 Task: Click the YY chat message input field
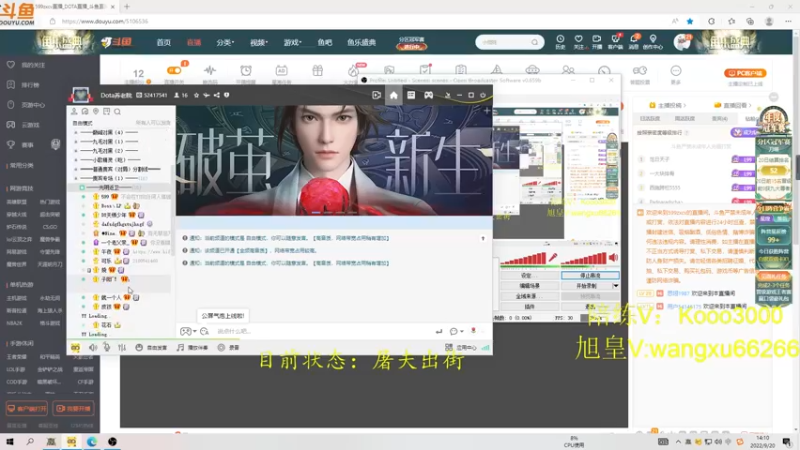coord(321,331)
